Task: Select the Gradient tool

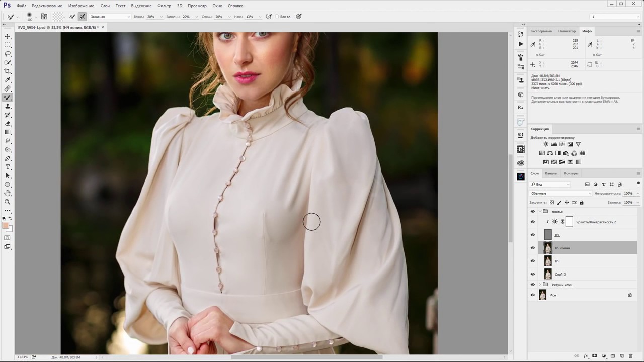Action: [8, 132]
